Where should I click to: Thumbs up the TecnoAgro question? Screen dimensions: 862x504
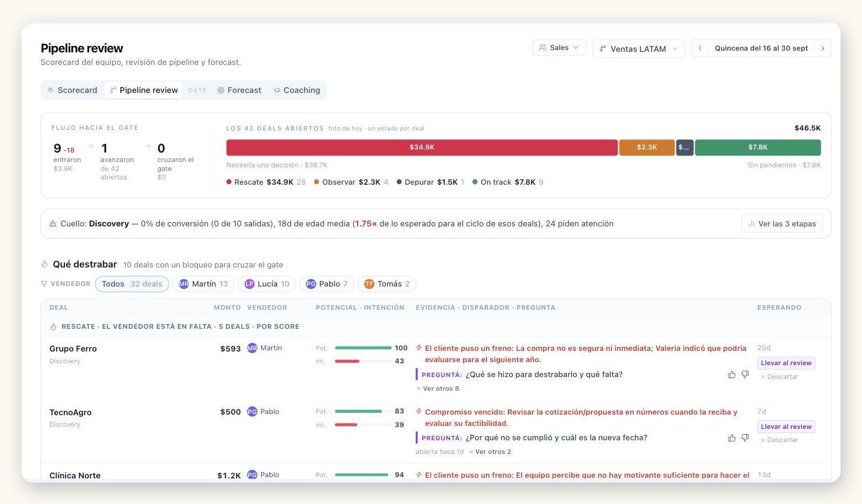[x=731, y=438]
